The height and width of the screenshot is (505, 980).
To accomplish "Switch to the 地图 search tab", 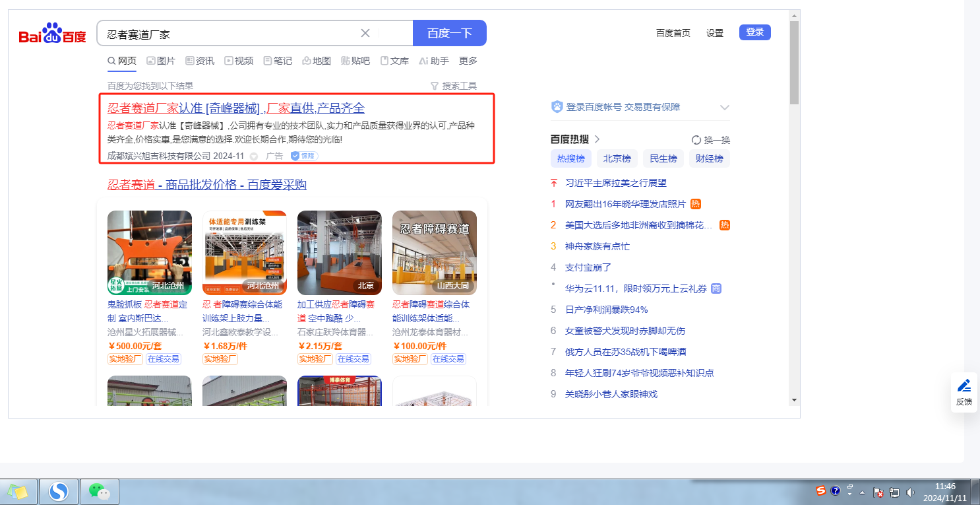I will click(x=317, y=61).
